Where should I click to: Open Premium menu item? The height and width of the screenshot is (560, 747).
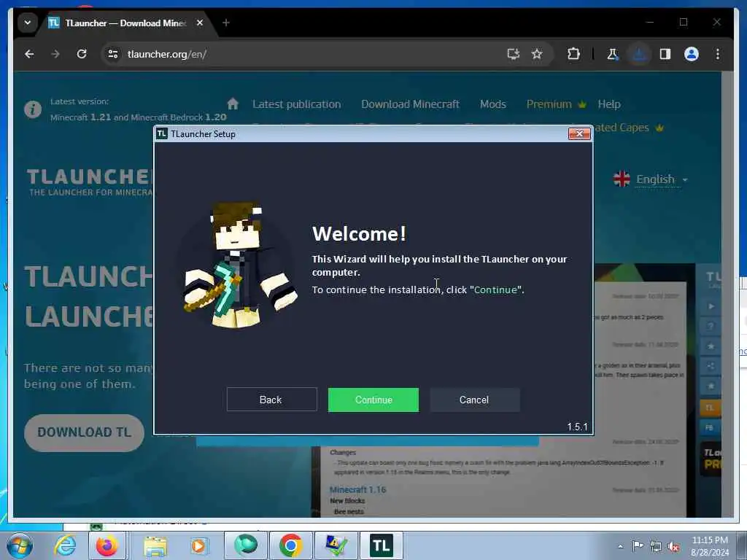pos(556,104)
